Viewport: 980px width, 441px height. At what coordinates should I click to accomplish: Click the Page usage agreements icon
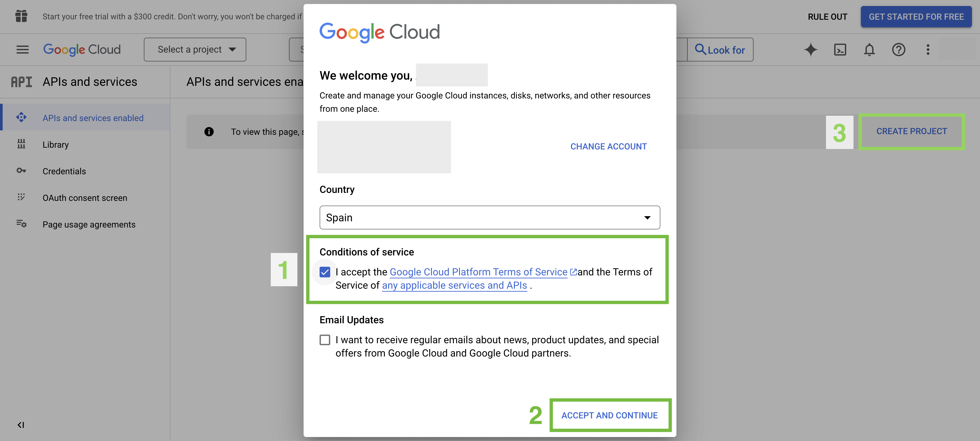point(21,224)
